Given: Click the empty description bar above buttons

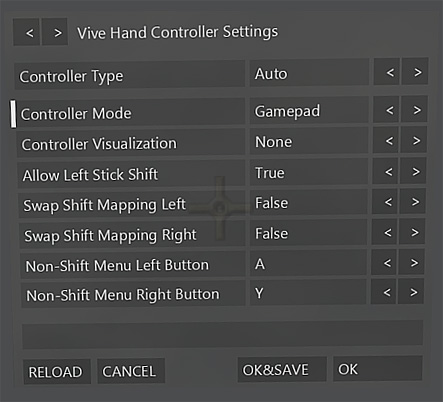Looking at the screenshot, I should coord(223,334).
